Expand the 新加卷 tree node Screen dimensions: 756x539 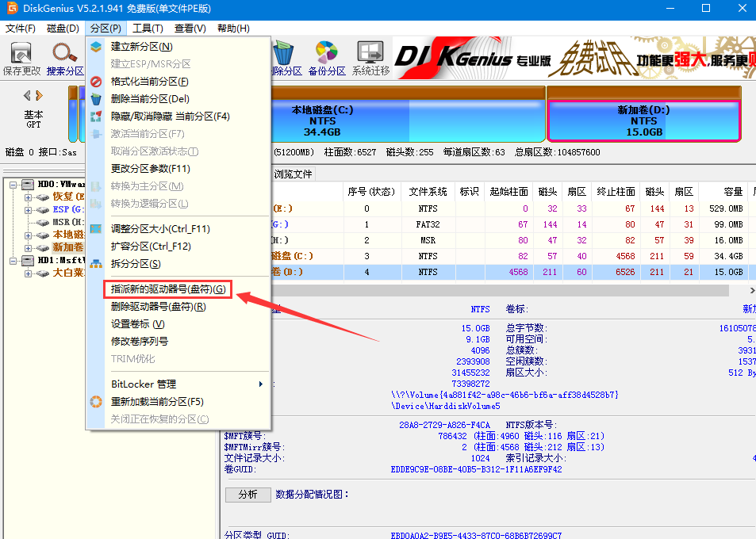point(28,248)
